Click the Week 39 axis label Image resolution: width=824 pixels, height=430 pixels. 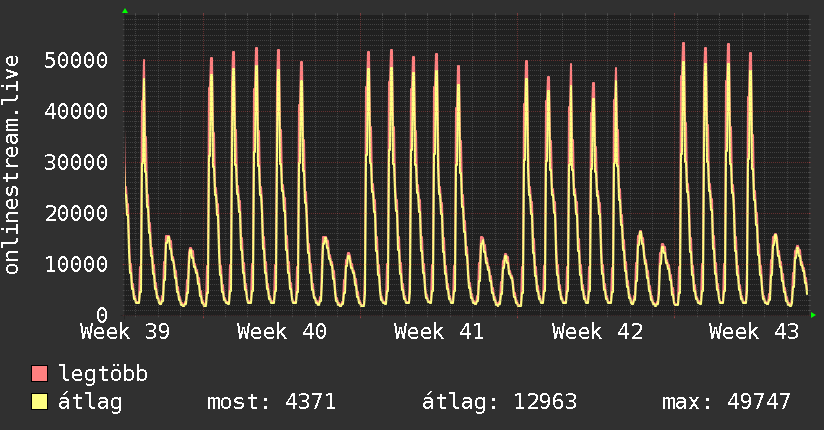tap(125, 332)
